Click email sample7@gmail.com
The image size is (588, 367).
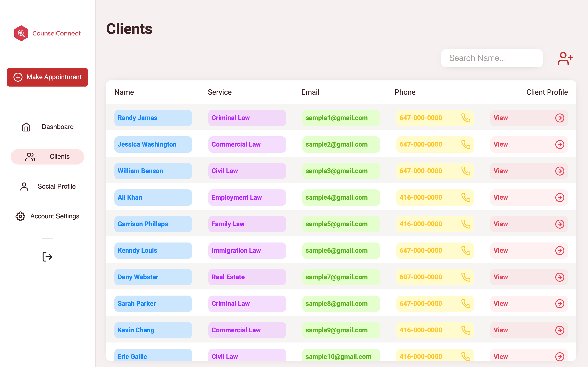(x=341, y=277)
